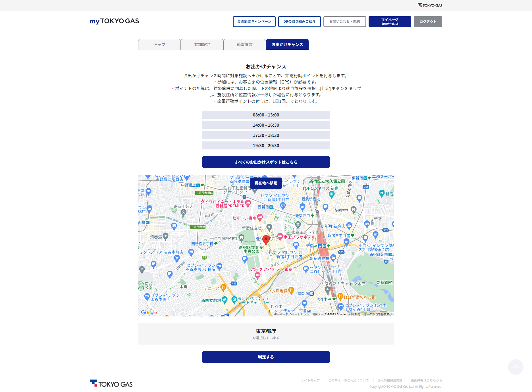532x392 pixels.
Task: Open すべてのお出かけスポットはこちら
Action: point(266,162)
